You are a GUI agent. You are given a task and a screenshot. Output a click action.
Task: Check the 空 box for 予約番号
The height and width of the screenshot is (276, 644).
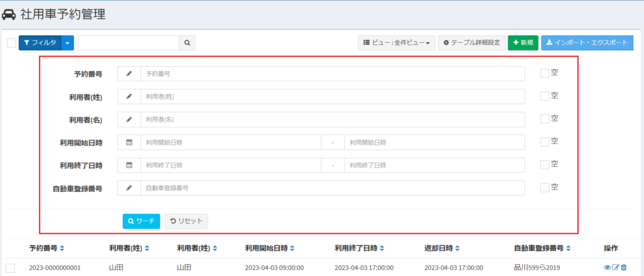click(x=545, y=73)
